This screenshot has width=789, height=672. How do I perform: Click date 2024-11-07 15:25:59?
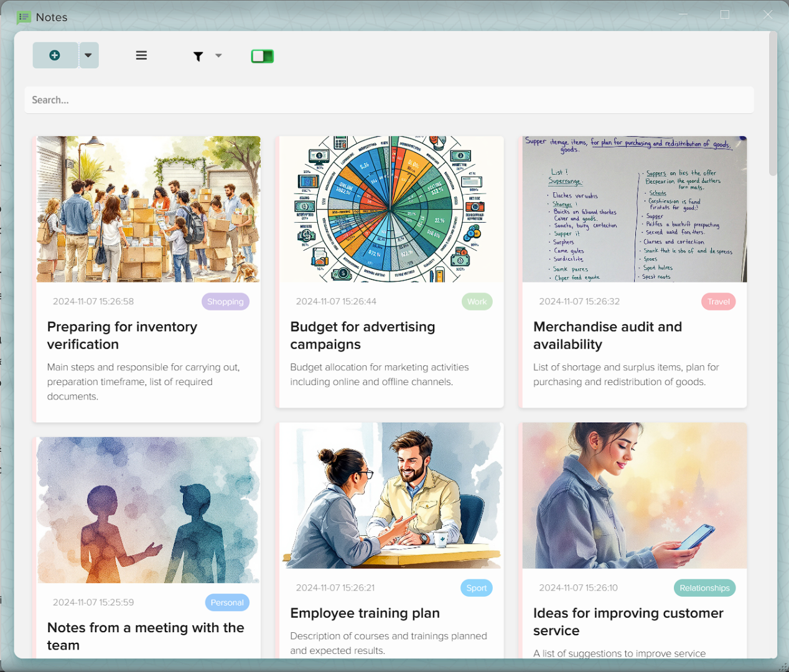93,602
